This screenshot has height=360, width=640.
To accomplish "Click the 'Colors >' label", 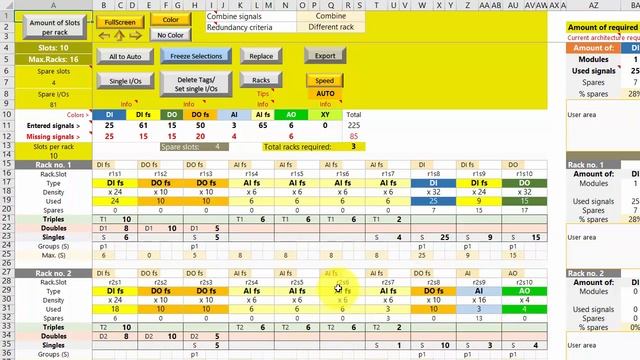I will coord(78,115).
